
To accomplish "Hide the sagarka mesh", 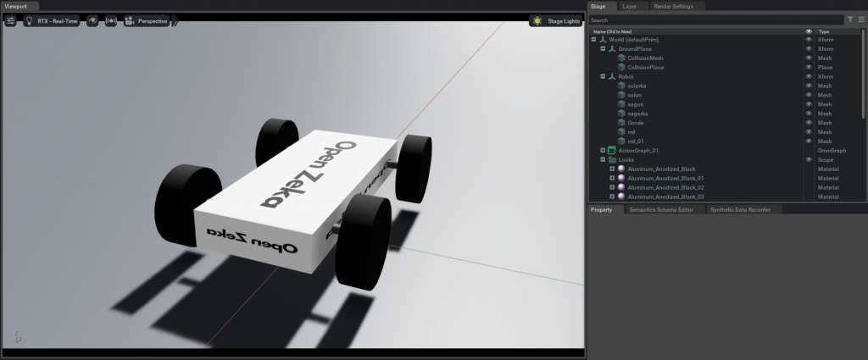I will 809,114.
